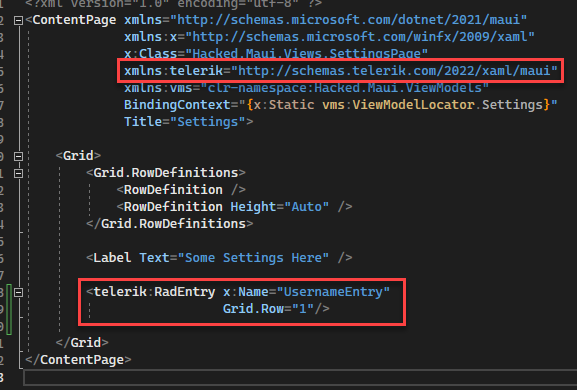Click the "Some Settings Here" label text
The width and height of the screenshot is (577, 390).
pyautogui.click(x=253, y=258)
